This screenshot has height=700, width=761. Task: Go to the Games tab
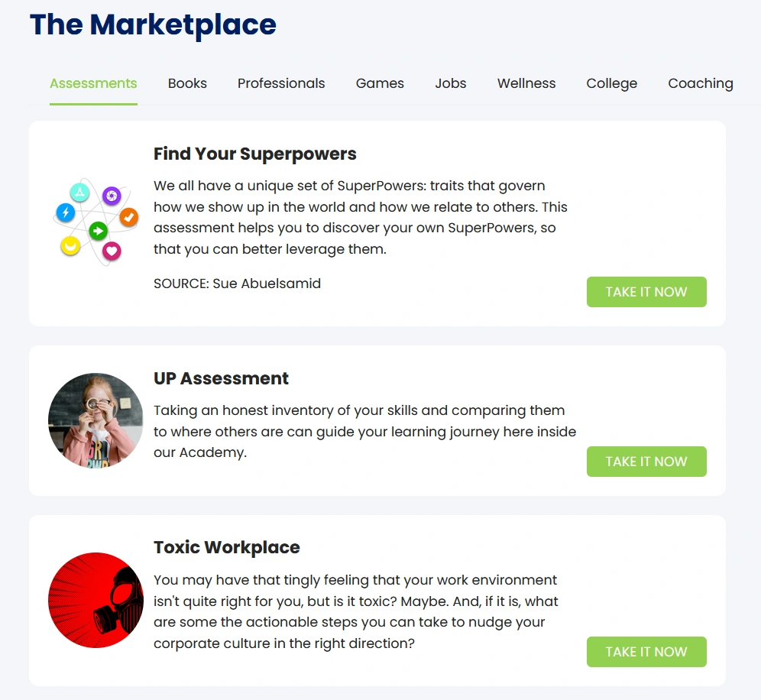tap(380, 83)
